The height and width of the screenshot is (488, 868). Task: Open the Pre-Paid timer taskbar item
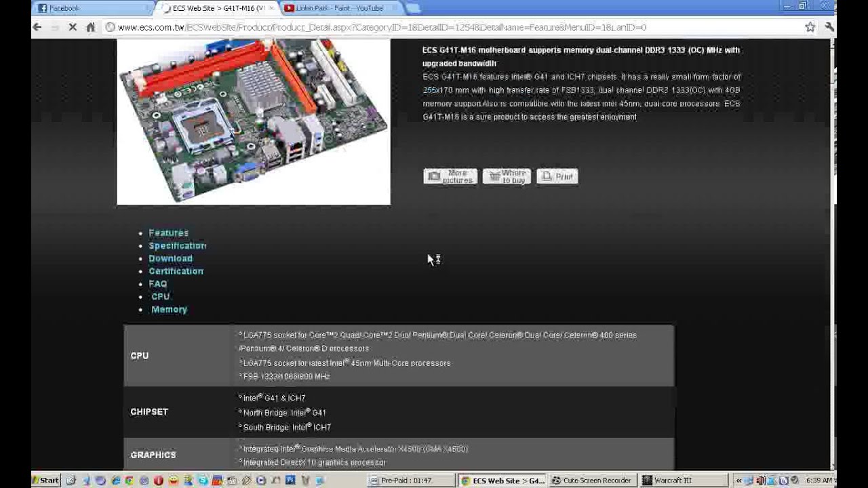click(x=410, y=481)
